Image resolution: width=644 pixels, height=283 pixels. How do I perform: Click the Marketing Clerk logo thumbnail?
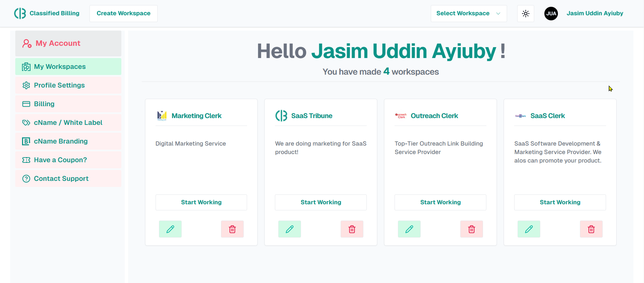[x=162, y=116]
